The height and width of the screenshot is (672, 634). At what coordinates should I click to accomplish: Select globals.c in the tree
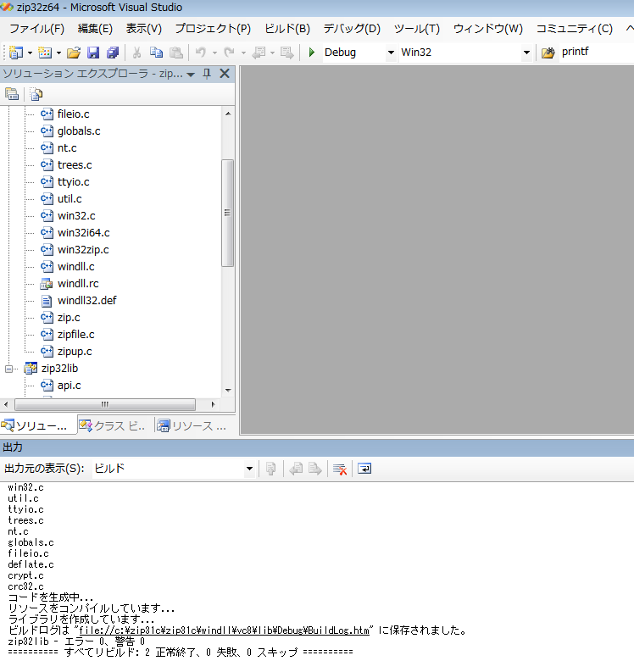click(79, 131)
